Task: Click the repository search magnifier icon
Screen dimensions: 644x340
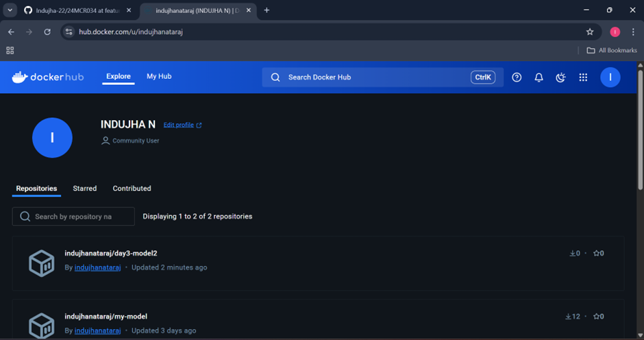Action: [25, 216]
